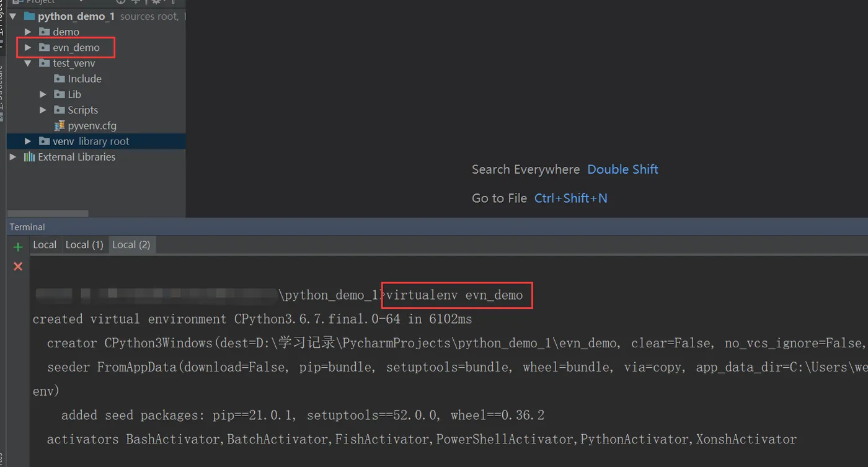Collapse the test_venv folder arrow
868x467 pixels.
pos(28,63)
